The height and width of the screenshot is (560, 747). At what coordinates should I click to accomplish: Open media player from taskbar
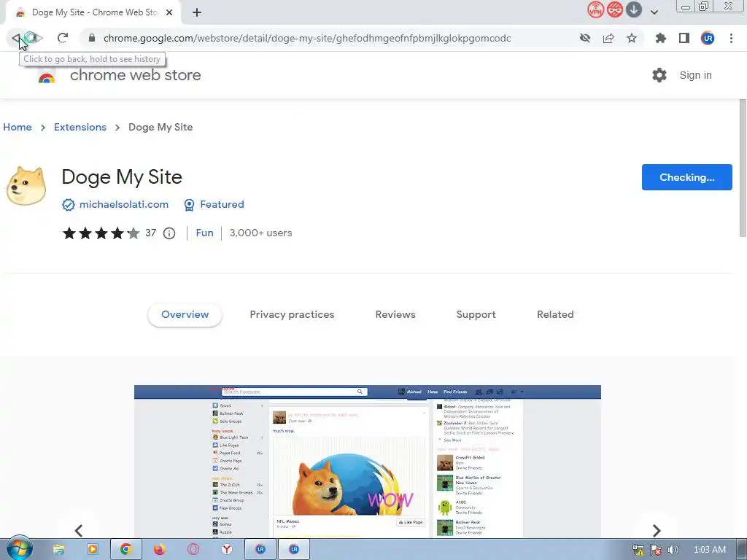(x=93, y=550)
